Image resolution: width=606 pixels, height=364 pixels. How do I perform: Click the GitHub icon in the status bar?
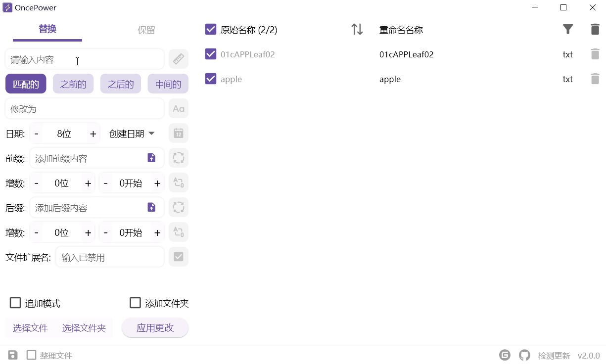pyautogui.click(x=524, y=355)
